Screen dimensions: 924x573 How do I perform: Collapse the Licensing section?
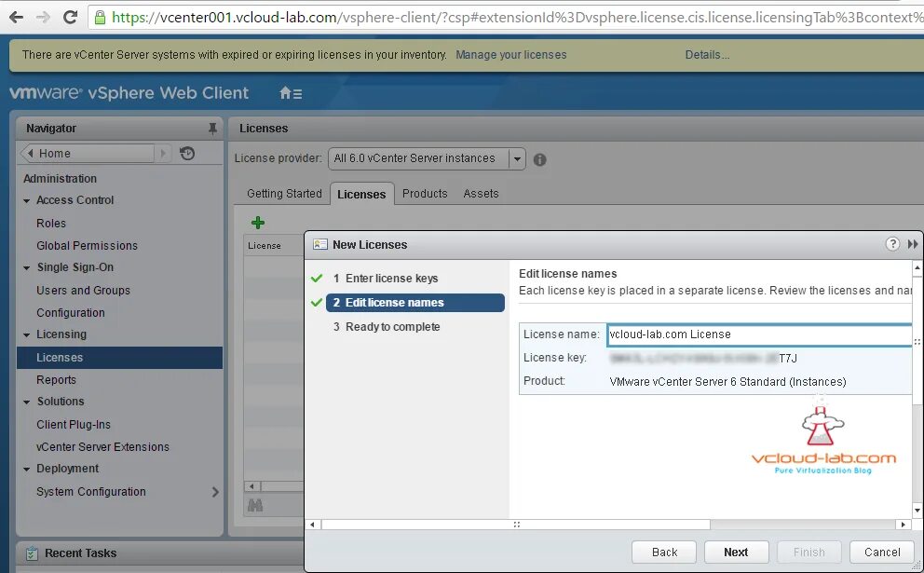[x=26, y=334]
